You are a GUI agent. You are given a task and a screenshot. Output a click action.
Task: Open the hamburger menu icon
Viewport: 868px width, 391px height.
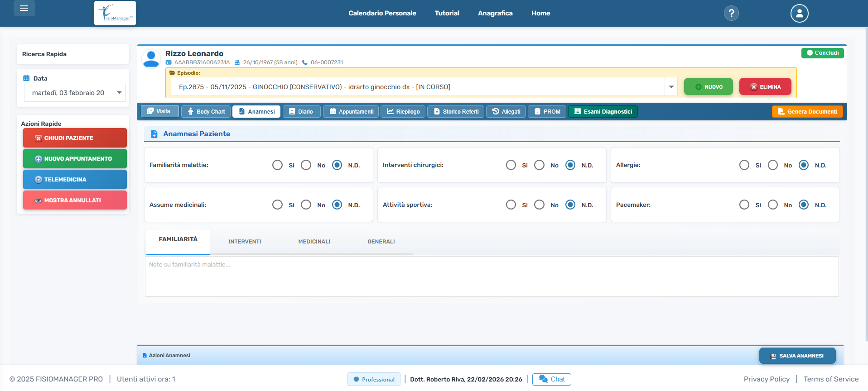[24, 8]
